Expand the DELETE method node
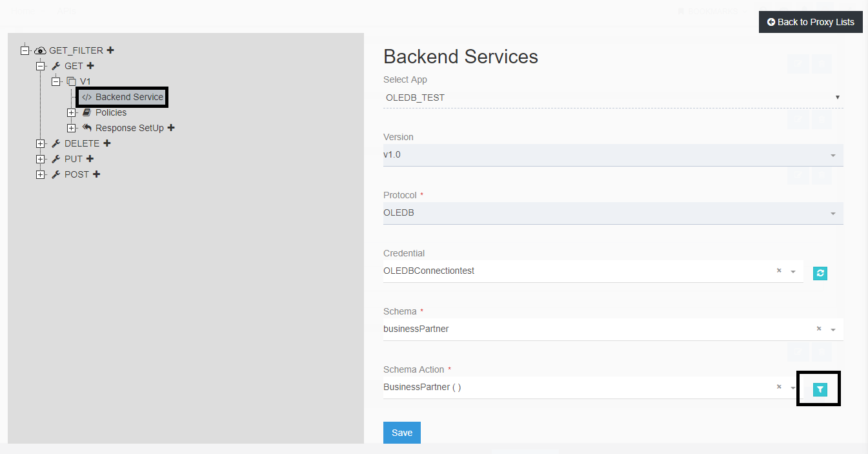Viewport: 868px width, 454px height. 40,143
